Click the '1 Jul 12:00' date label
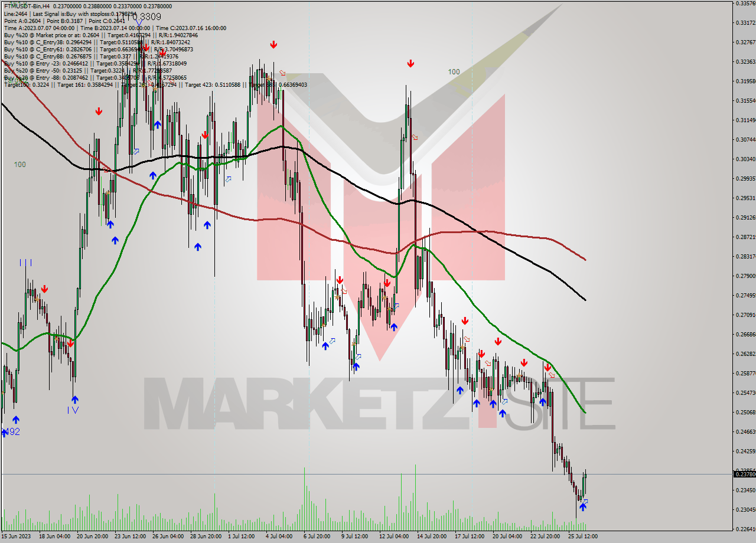This screenshot has height=543, width=756. point(240,536)
